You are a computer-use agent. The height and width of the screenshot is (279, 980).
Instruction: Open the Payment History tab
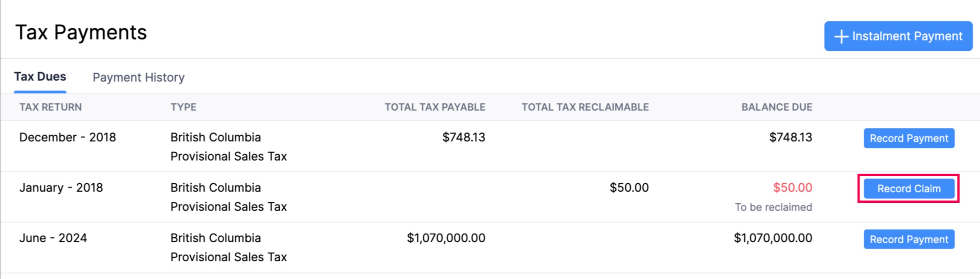click(139, 78)
